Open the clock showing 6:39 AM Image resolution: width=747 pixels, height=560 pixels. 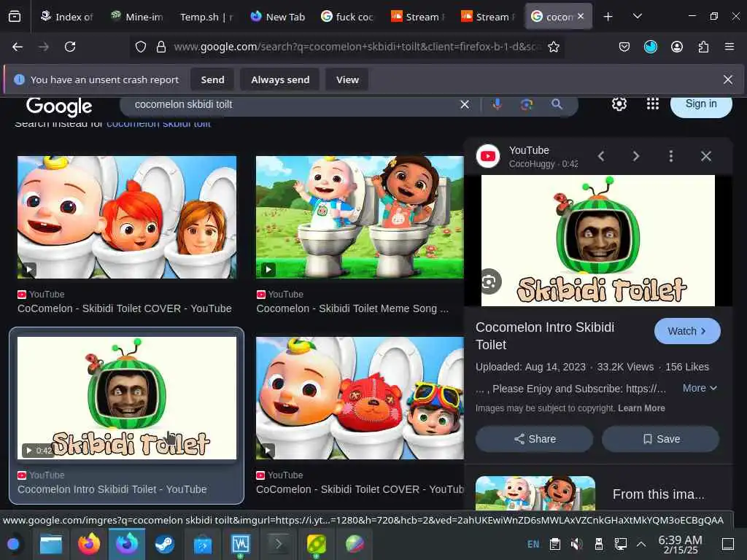tap(680, 544)
